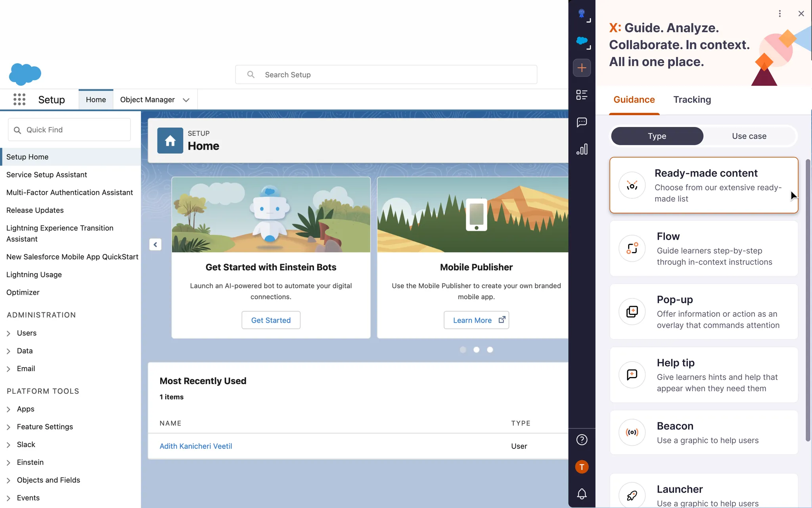
Task: Open the Adith Kanicheri Veetil user link
Action: (x=196, y=446)
